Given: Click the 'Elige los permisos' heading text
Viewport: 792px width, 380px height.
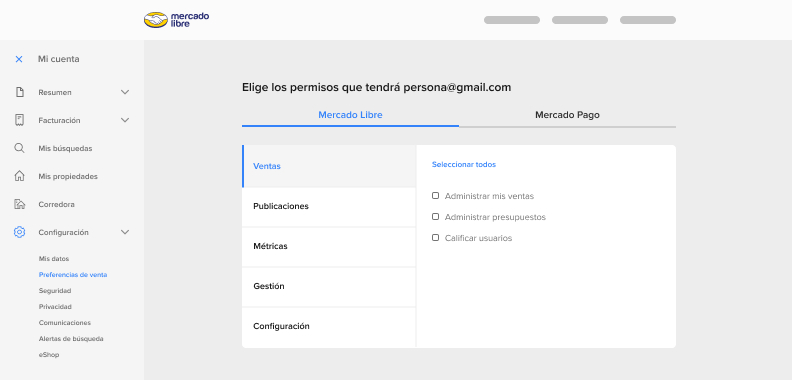Looking at the screenshot, I should [376, 87].
